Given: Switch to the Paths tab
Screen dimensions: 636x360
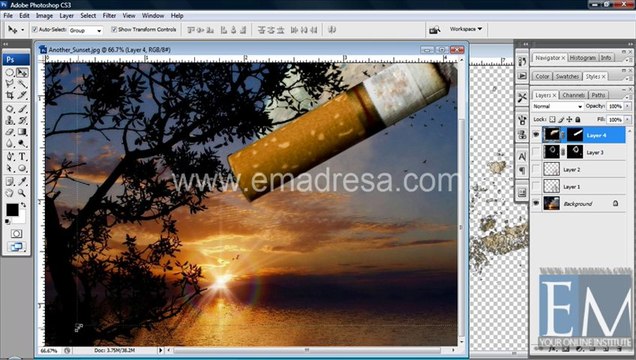Looking at the screenshot, I should [x=598, y=95].
